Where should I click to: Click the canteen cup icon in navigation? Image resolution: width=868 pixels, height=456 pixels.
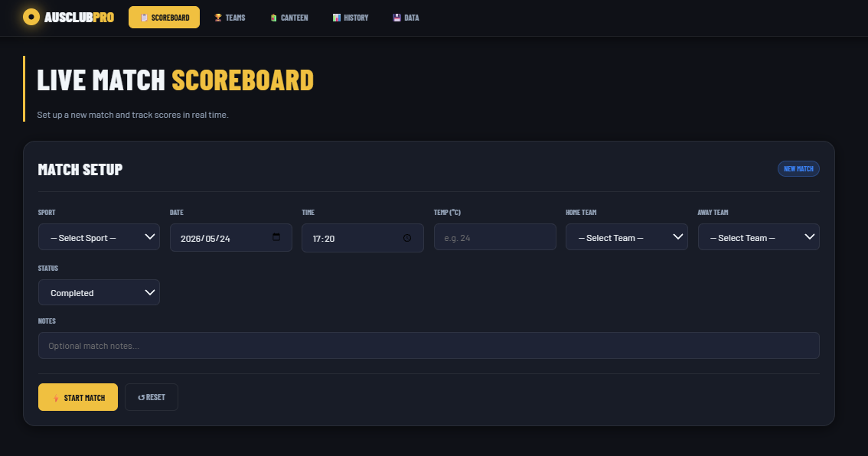click(273, 18)
